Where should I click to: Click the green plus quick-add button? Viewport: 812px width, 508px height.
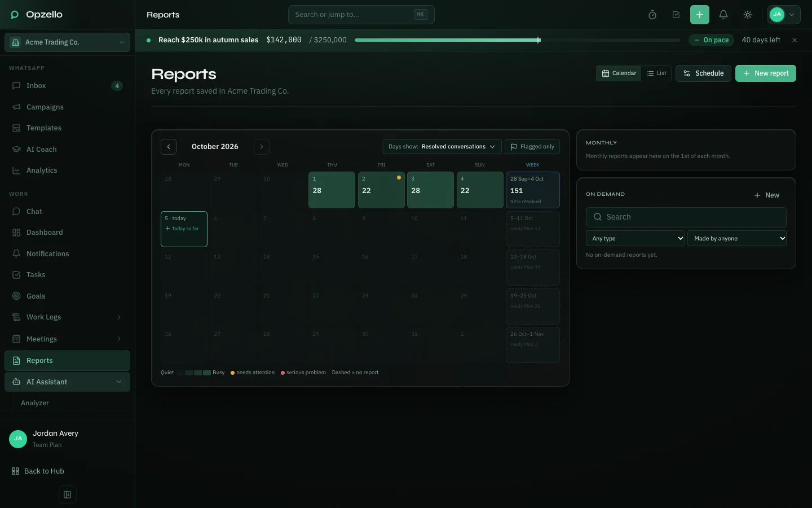[700, 15]
